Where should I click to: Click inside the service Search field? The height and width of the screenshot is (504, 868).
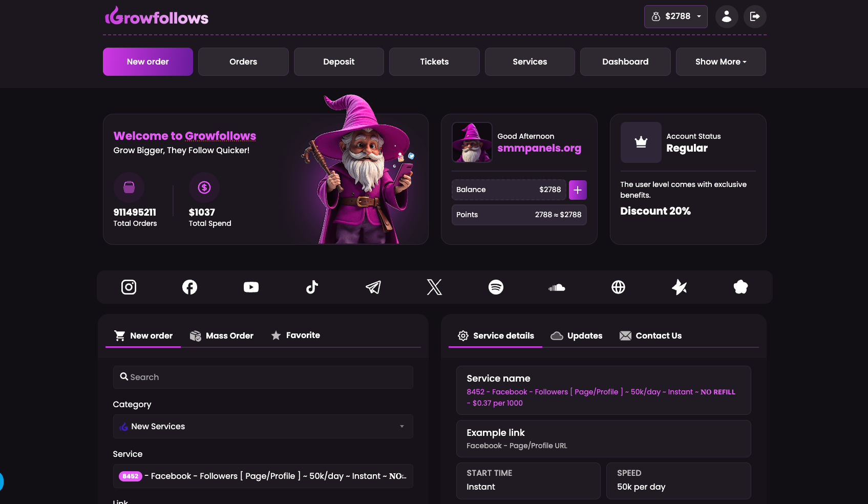point(263,377)
